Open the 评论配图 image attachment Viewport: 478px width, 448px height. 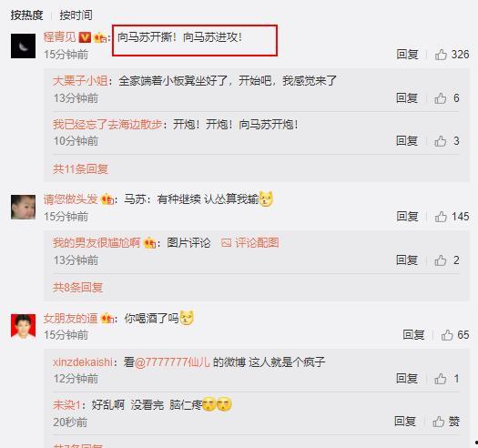pos(250,243)
